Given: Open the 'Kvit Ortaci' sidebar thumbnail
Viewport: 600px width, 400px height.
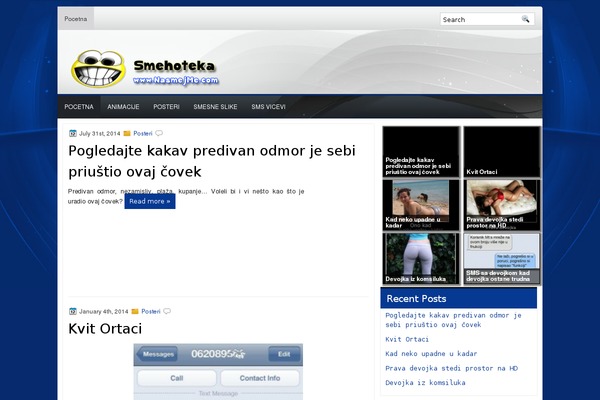Looking at the screenshot, I should point(502,152).
